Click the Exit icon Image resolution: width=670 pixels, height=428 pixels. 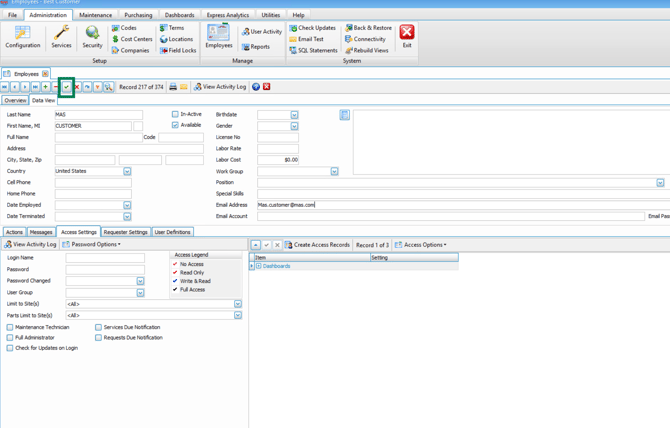coord(407,37)
